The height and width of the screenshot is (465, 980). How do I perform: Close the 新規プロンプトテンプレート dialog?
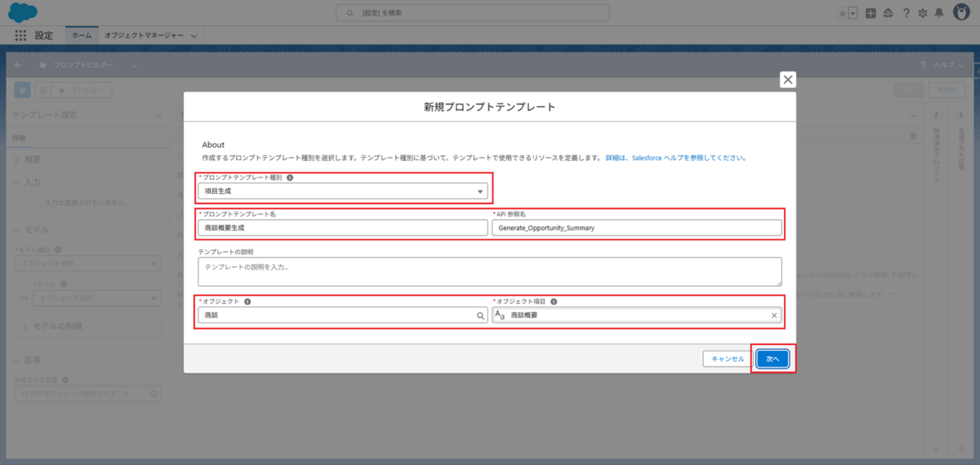[x=787, y=79]
